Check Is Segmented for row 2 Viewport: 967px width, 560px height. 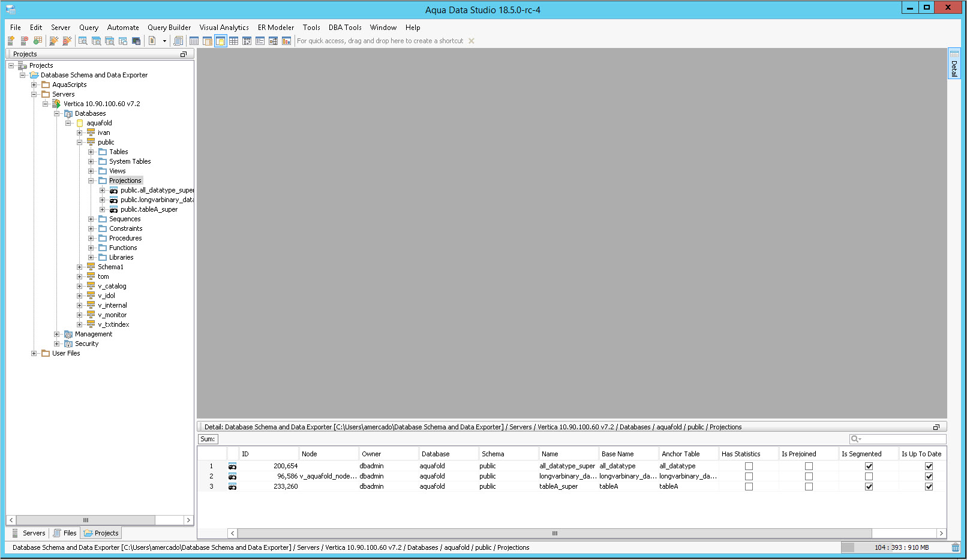(869, 476)
